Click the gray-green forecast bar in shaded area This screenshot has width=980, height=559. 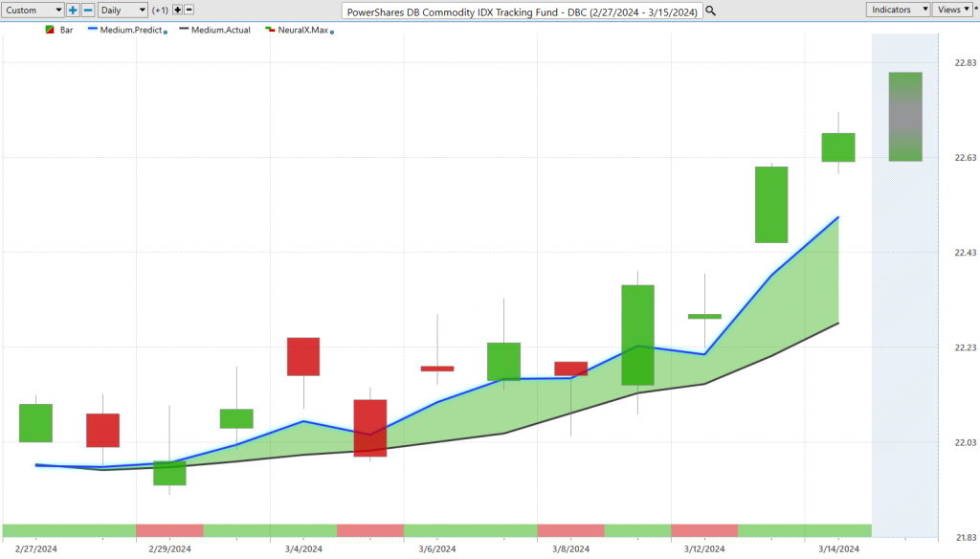905,117
